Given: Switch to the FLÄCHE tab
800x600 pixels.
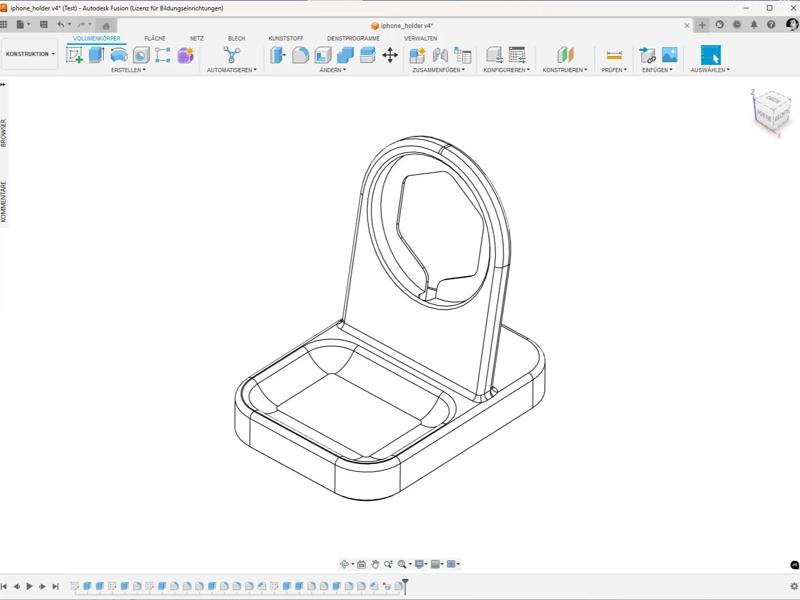Looking at the screenshot, I should 155,38.
